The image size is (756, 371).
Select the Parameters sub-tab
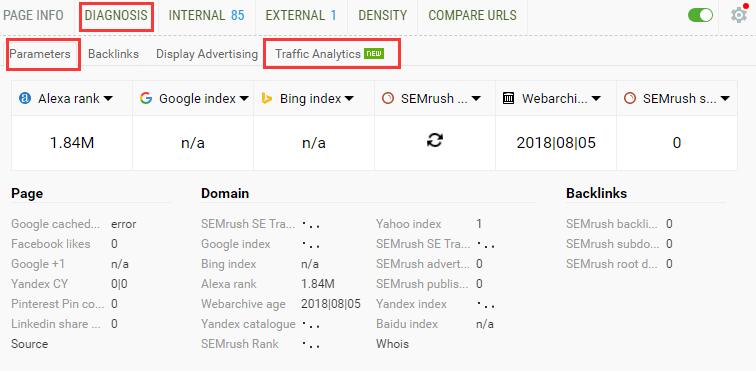(40, 54)
